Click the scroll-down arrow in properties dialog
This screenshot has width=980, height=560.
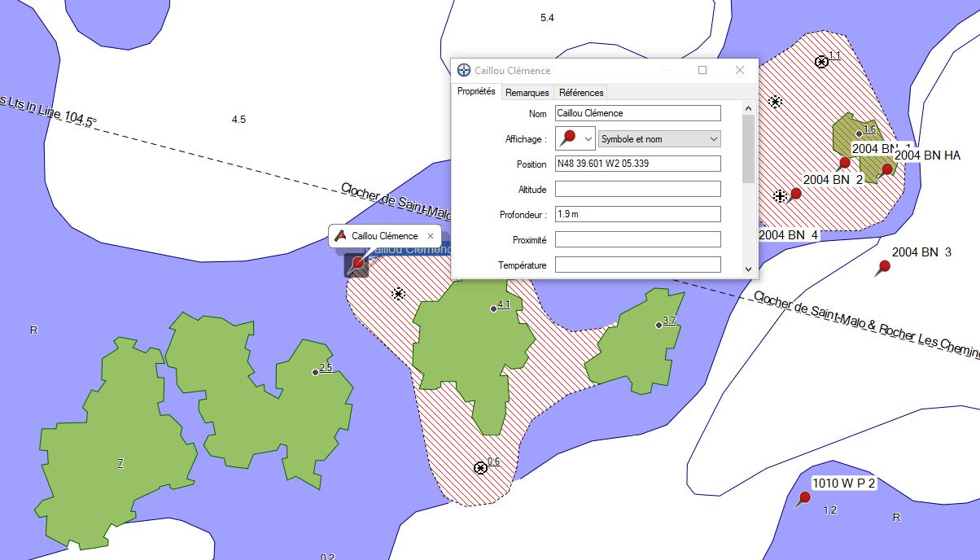[x=748, y=268]
